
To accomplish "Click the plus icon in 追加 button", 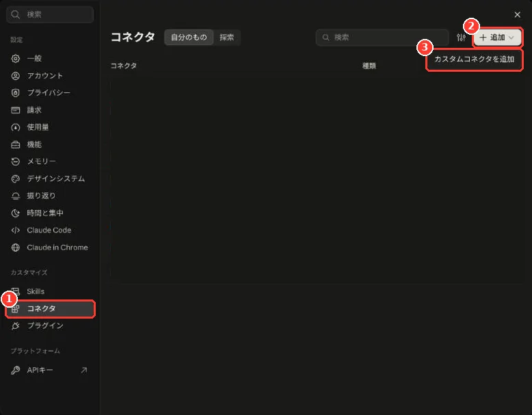I will (x=483, y=38).
